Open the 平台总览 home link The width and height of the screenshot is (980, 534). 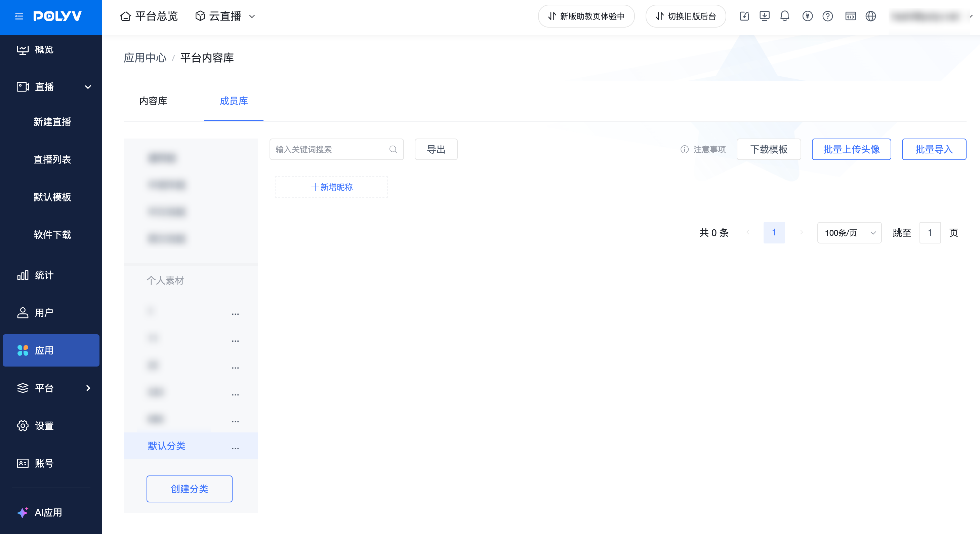click(x=149, y=16)
